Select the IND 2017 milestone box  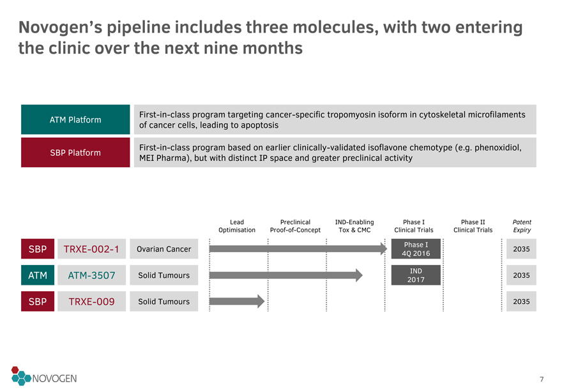tap(416, 275)
